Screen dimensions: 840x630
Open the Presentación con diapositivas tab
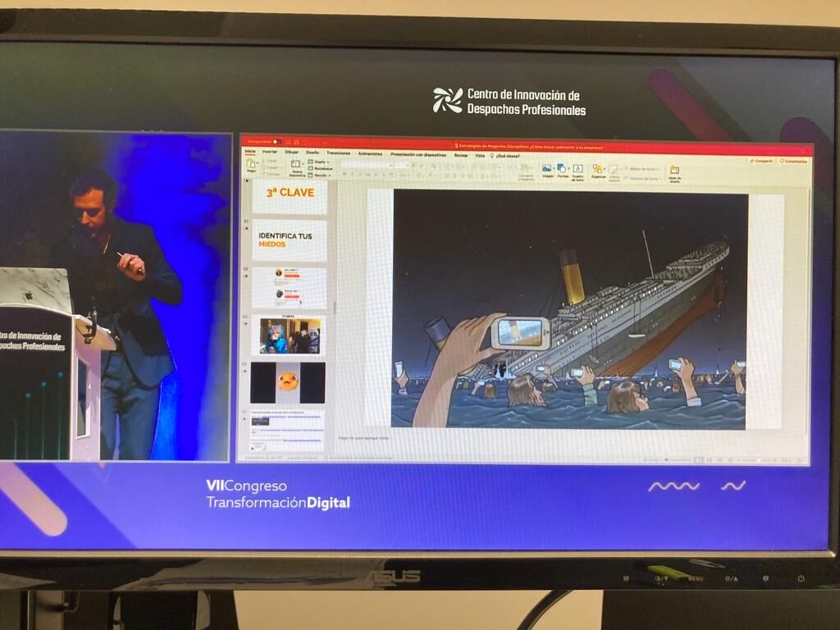click(x=418, y=155)
